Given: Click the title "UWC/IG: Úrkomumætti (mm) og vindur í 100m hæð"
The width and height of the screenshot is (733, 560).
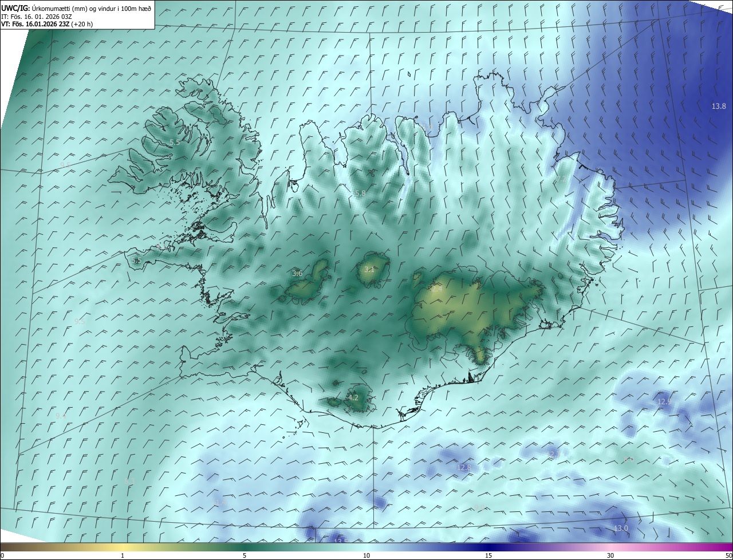Looking at the screenshot, I should click(77, 9).
